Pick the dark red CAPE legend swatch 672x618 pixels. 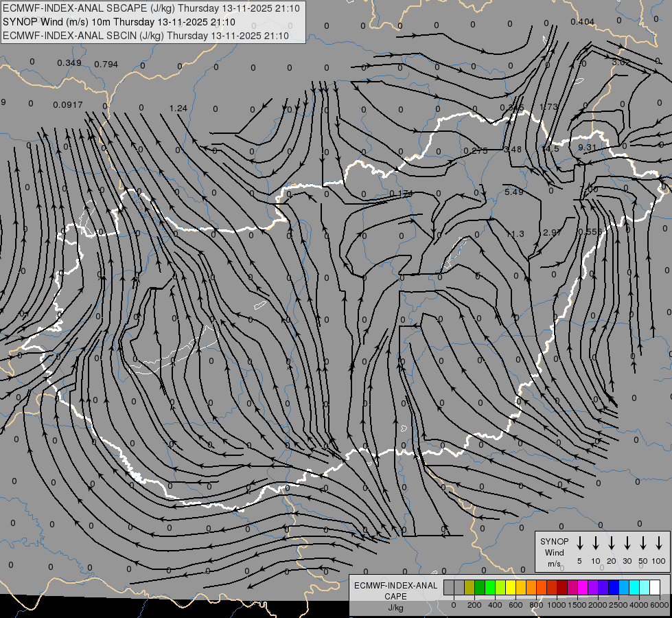(x=562, y=587)
